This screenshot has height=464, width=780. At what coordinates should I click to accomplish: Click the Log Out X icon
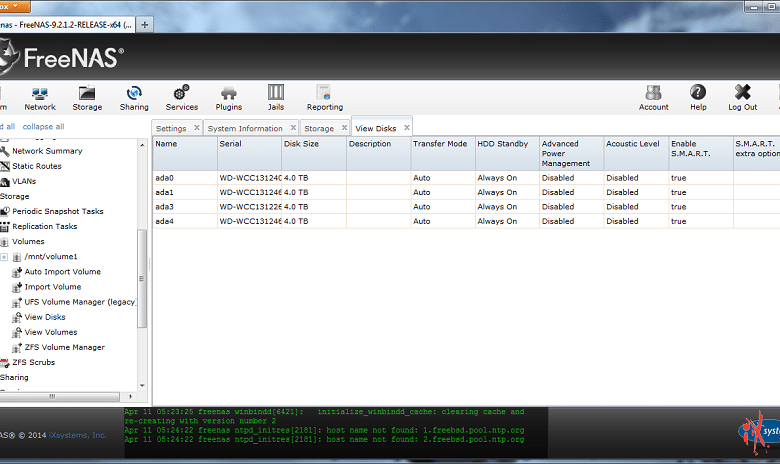(x=743, y=92)
